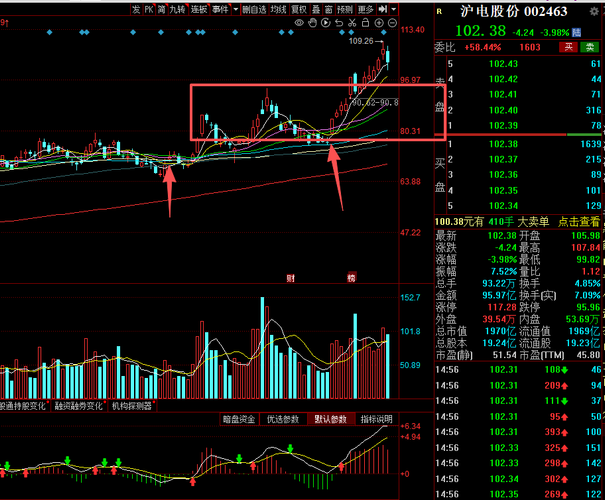605x500 pixels.
Task: Open settings gear in quote panel
Action: 594,11
